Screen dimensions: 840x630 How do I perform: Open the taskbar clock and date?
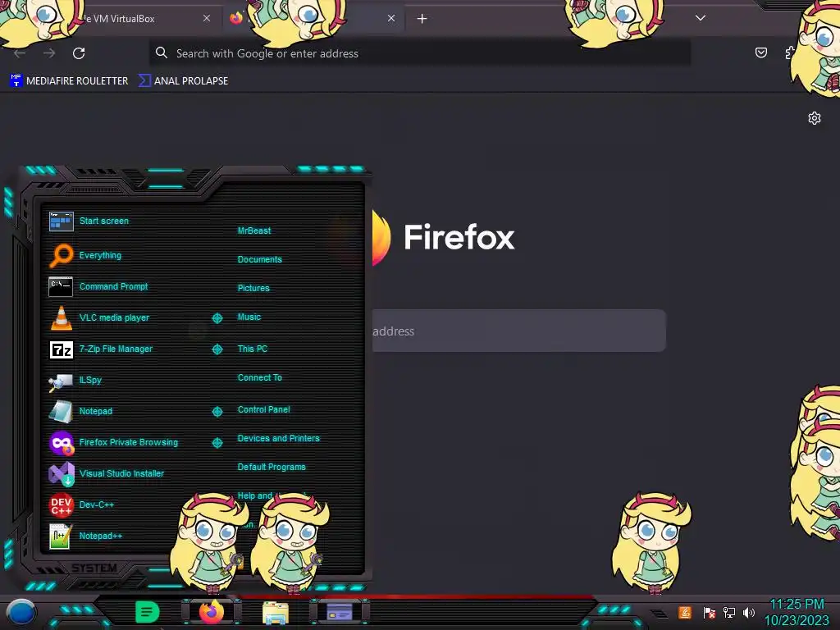[797, 612]
